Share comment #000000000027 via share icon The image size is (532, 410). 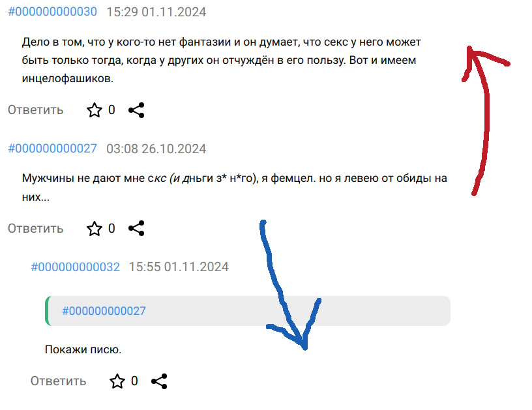click(x=136, y=228)
